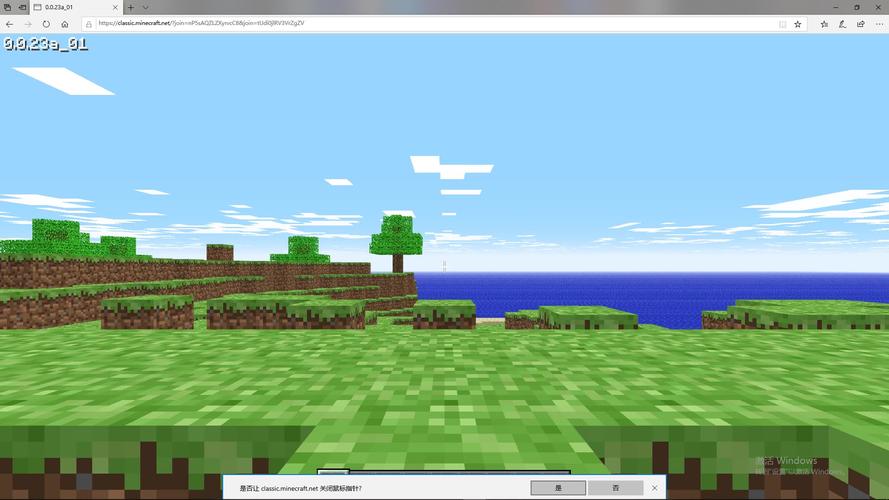Open the Favorites hub list

click(824, 24)
